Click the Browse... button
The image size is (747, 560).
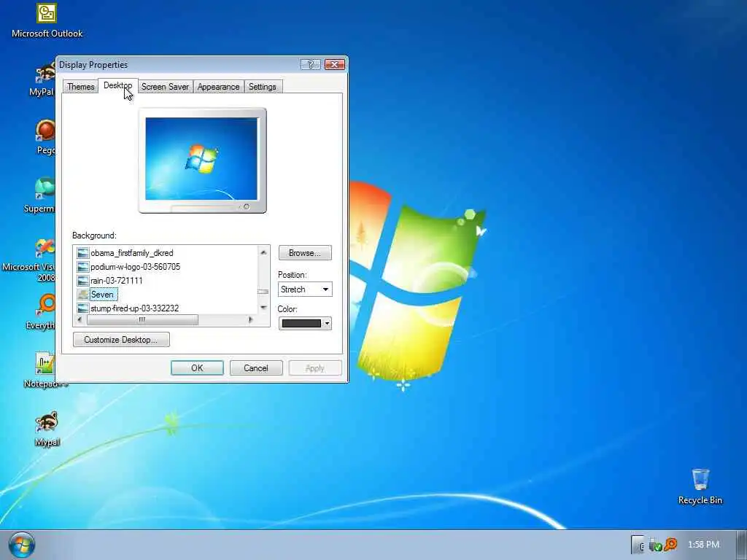[305, 253]
